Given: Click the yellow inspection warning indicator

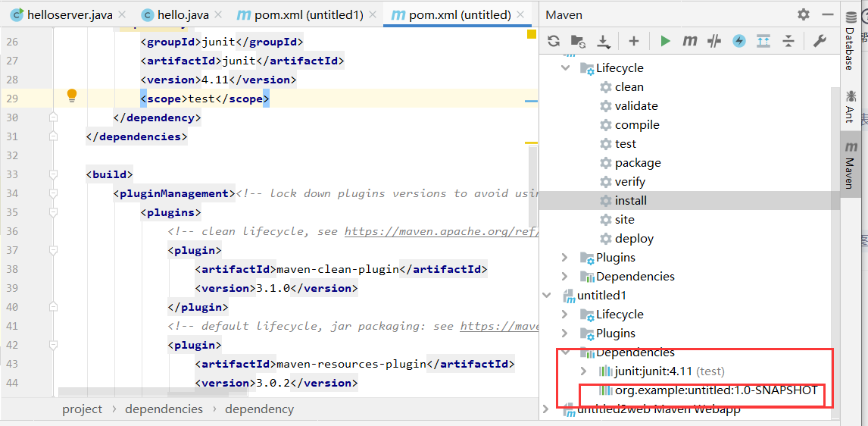Looking at the screenshot, I should [x=532, y=34].
